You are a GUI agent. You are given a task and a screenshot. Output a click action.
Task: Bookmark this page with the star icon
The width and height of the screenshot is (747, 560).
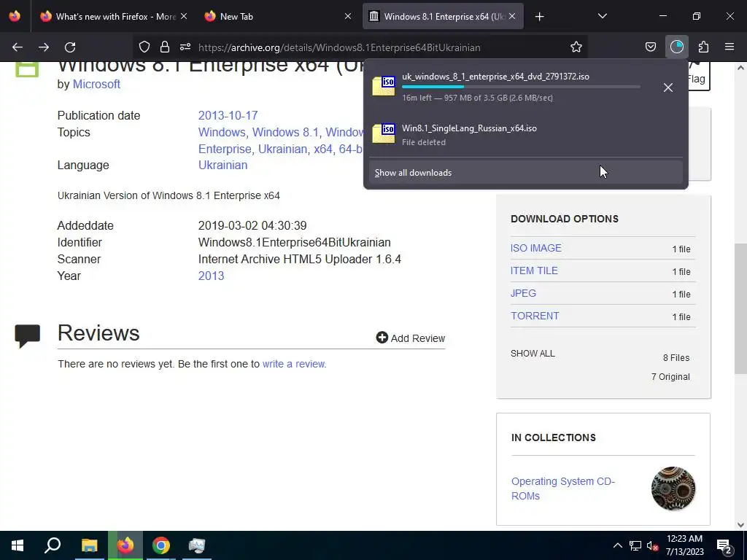[x=576, y=47]
